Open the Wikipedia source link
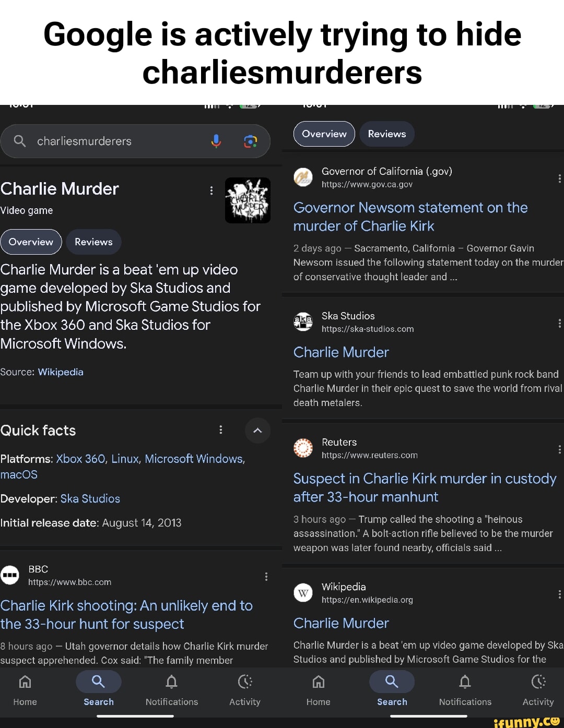Viewport: 564px width, 728px height. click(x=61, y=372)
